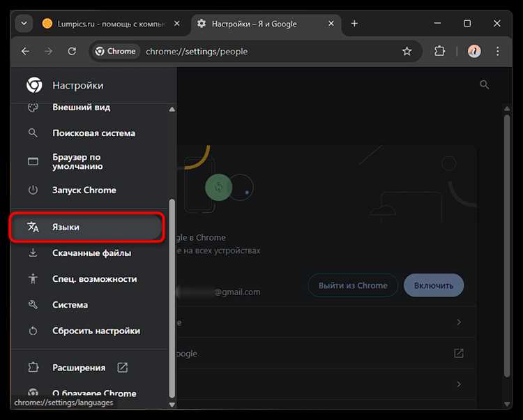
Task: Go forward to next page
Action: [49, 52]
